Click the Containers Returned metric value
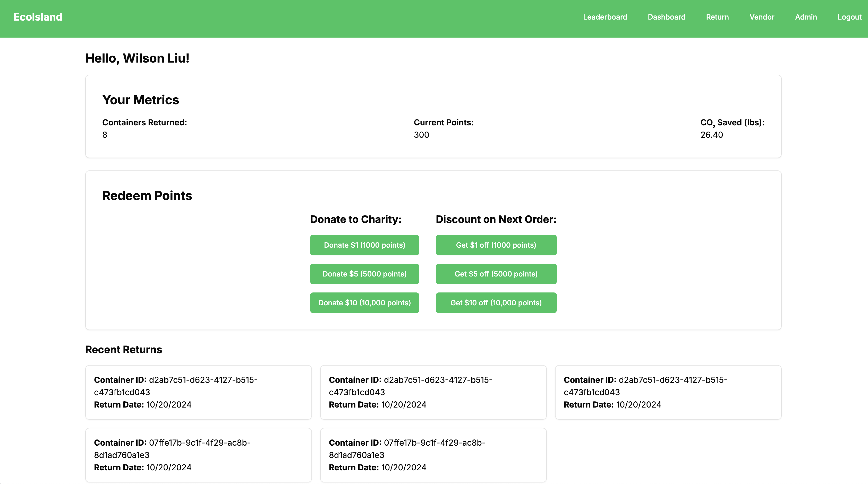Viewport: 868px width, 484px height. 105,135
